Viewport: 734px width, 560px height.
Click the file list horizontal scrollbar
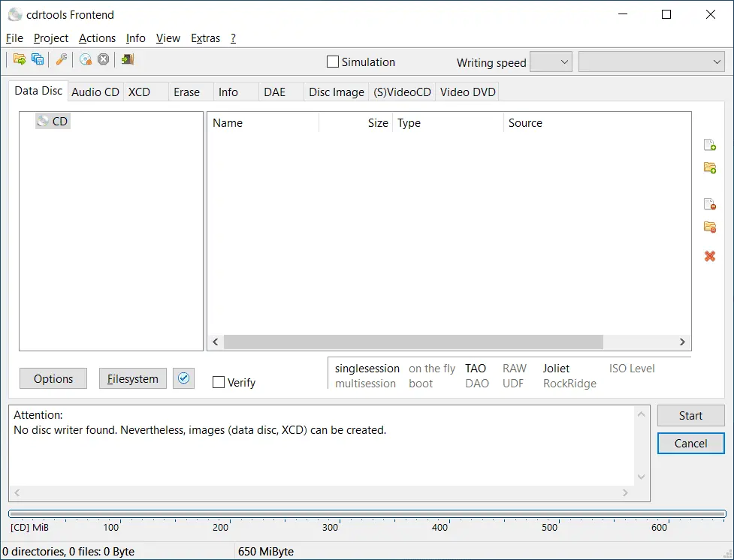point(413,342)
